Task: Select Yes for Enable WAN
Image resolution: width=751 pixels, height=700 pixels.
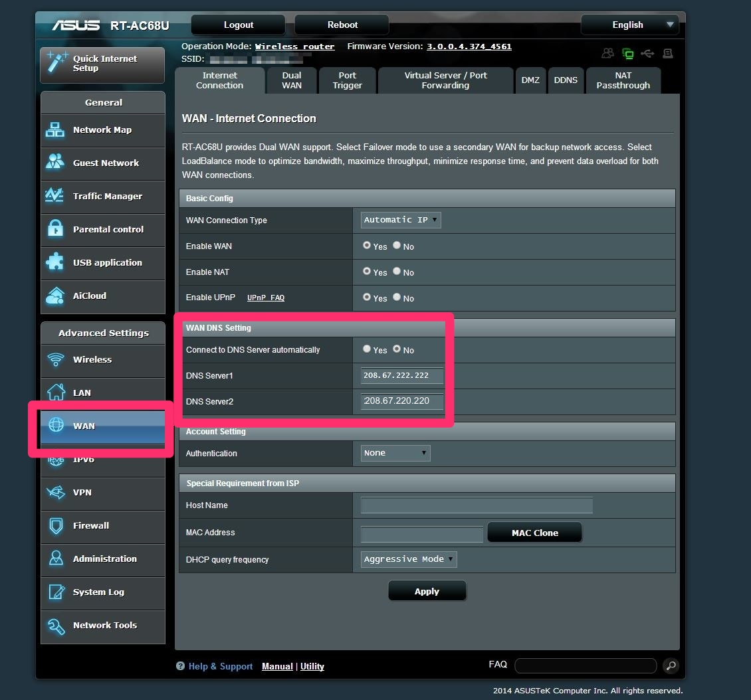Action: [367, 246]
